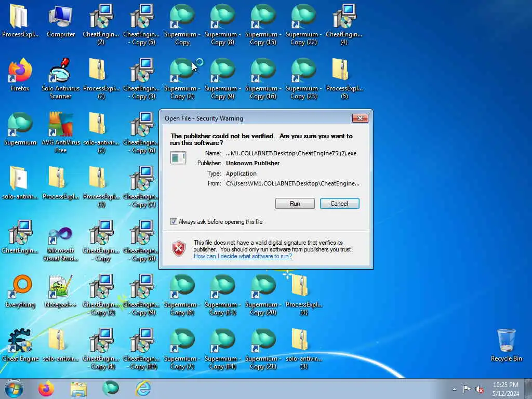Click Run in the Security Warning dialog
This screenshot has width=532, height=399.
[x=295, y=204]
